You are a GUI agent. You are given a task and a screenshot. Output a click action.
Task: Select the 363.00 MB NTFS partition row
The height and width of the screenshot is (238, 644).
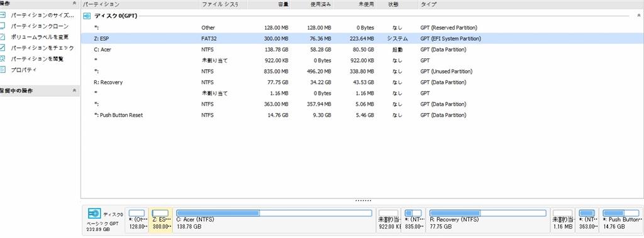[x=362, y=104]
